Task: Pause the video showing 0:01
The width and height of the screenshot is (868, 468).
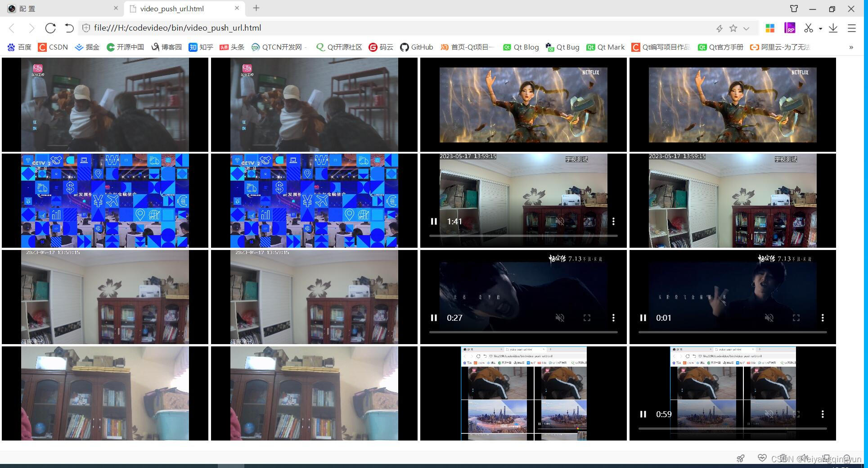Action: (x=643, y=318)
